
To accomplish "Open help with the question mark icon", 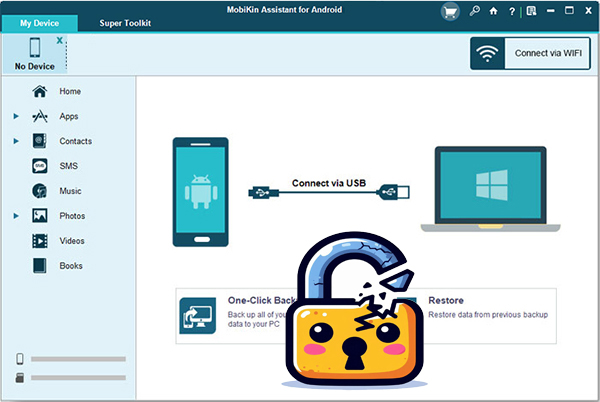I will (512, 11).
